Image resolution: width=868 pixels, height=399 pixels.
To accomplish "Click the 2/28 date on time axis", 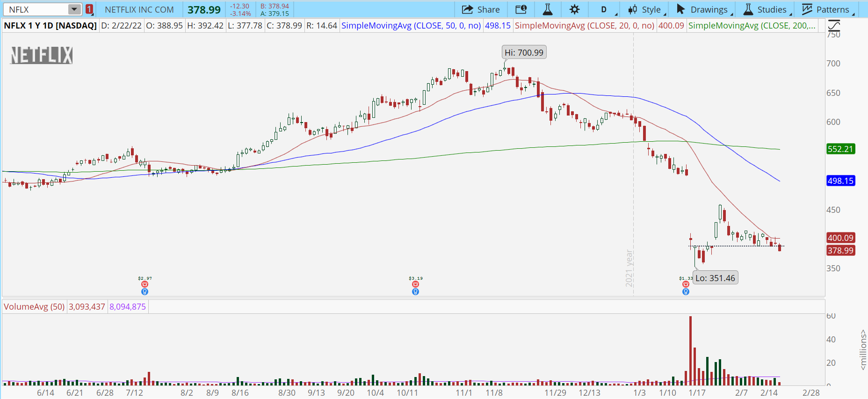I will 811,393.
